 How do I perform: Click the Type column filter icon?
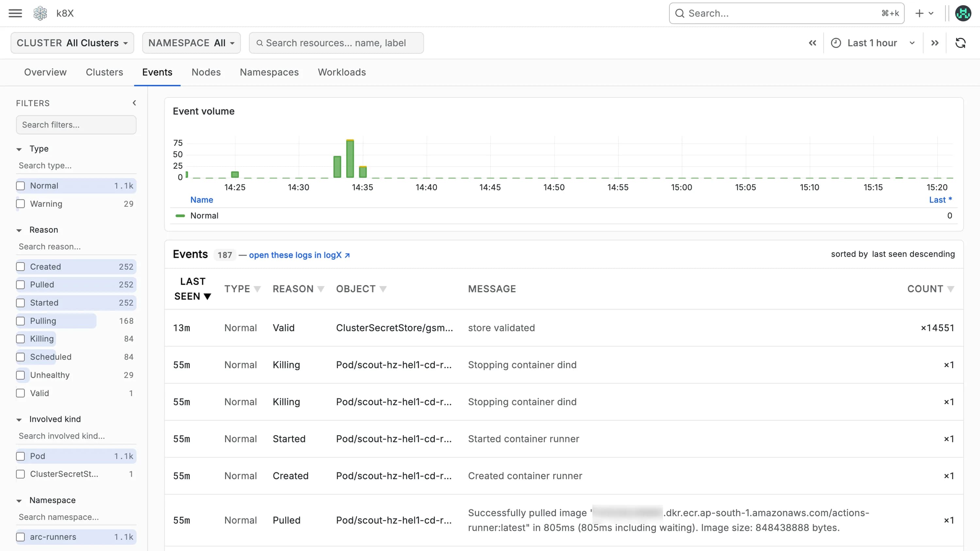[257, 290]
